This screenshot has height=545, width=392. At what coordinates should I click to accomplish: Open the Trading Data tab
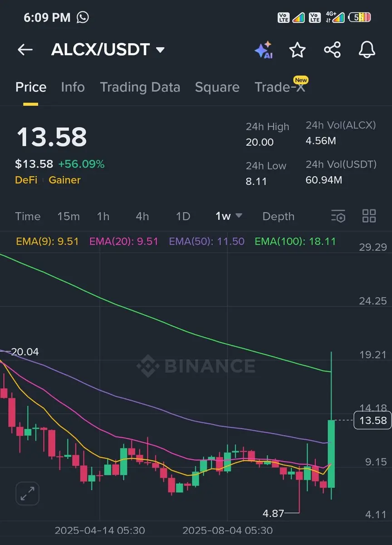[x=140, y=87]
